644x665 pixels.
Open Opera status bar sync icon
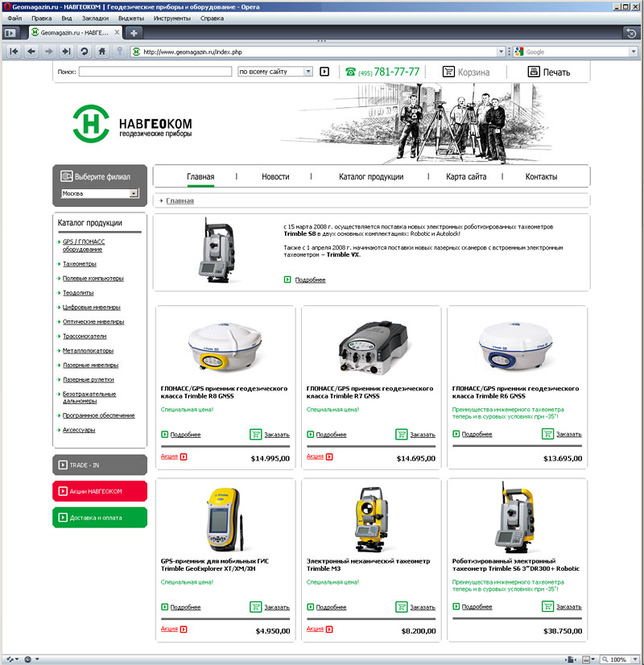(12, 659)
